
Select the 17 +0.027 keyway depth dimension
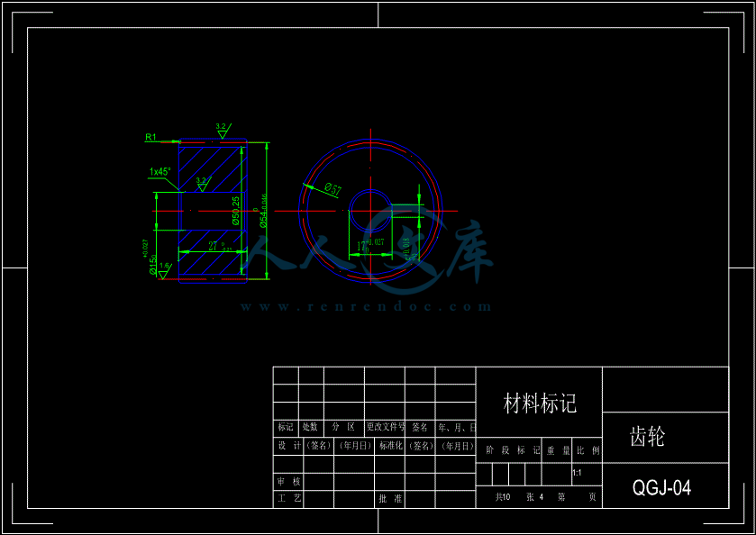369,245
